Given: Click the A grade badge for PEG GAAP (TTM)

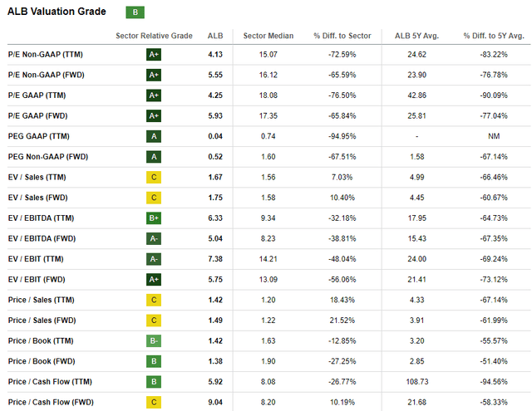Looking at the screenshot, I should click(x=154, y=136).
